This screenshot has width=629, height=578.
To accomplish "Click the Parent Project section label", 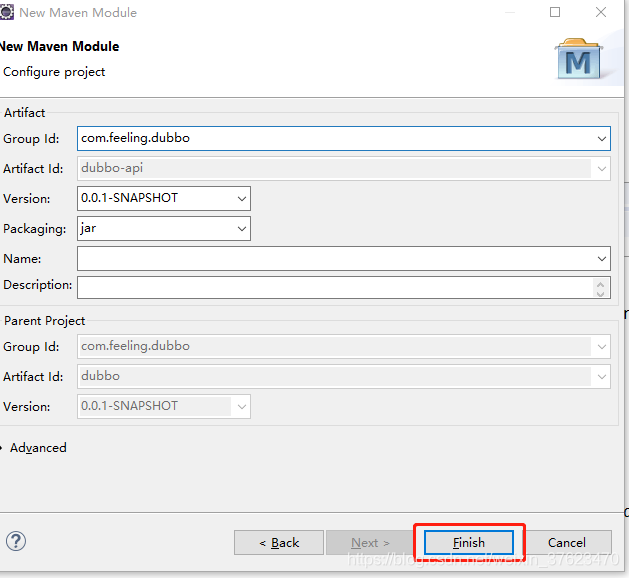I will [45, 321].
